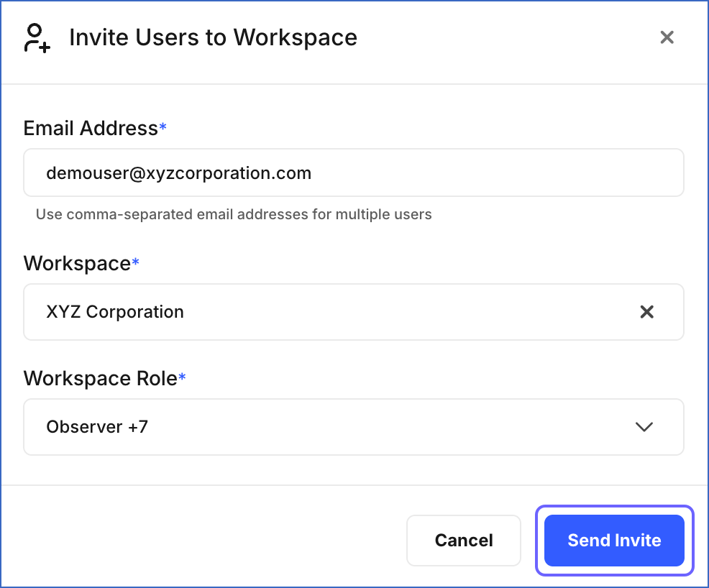709x588 pixels.
Task: Clear the XYZ Corporation workspace selection
Action: point(647,312)
